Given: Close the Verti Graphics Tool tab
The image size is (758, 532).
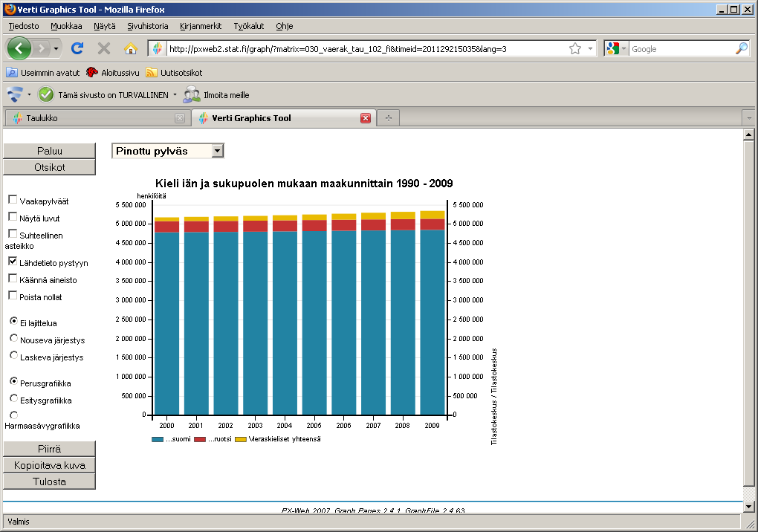Looking at the screenshot, I should pyautogui.click(x=366, y=118).
